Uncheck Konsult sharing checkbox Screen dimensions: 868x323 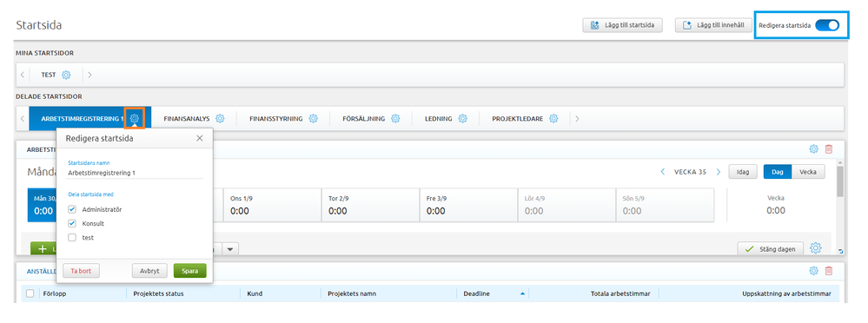(72, 223)
